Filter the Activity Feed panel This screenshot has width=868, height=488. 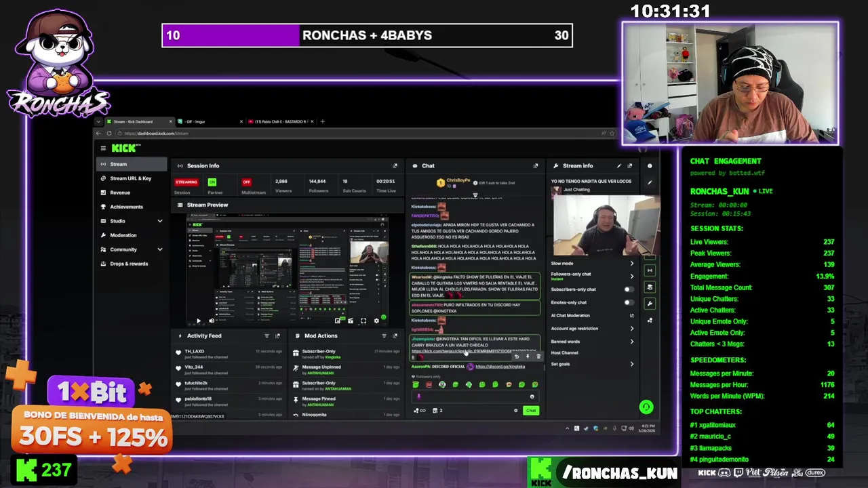(x=267, y=335)
